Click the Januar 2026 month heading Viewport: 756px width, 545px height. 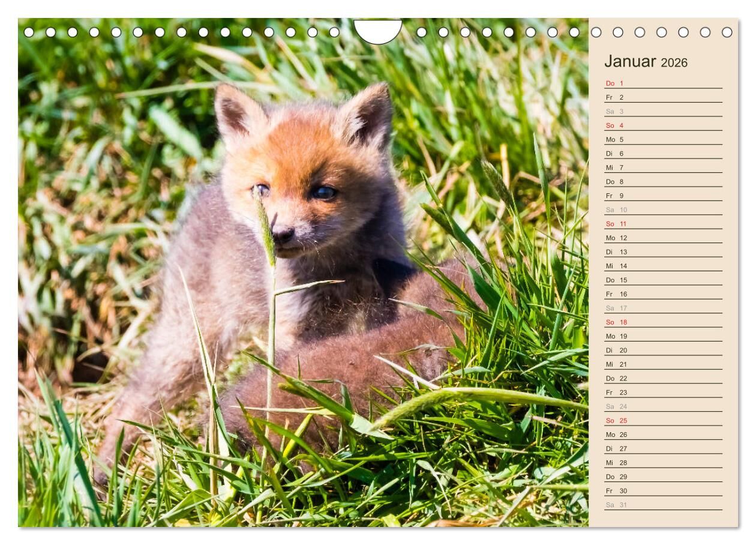tap(646, 62)
